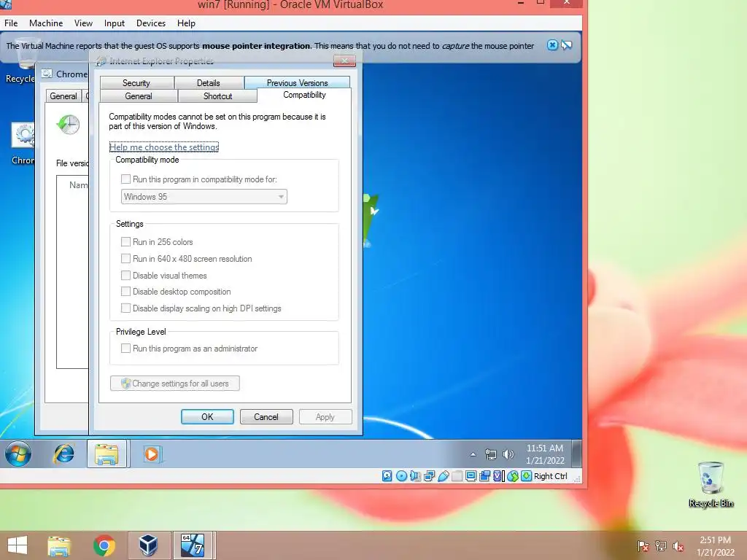Switch to General tab in Internet Explorer Properties
This screenshot has height=560, width=747.
click(139, 96)
